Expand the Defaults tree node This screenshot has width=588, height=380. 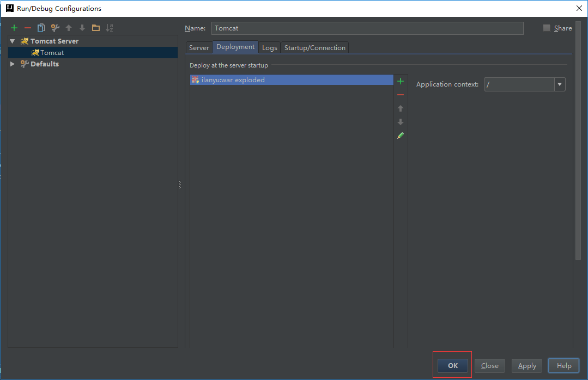point(13,64)
